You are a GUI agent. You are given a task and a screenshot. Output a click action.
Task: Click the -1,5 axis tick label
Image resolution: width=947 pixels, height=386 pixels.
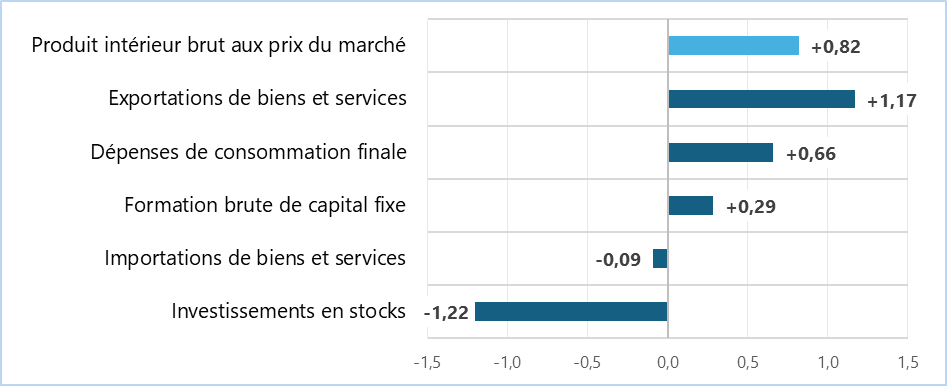427,363
